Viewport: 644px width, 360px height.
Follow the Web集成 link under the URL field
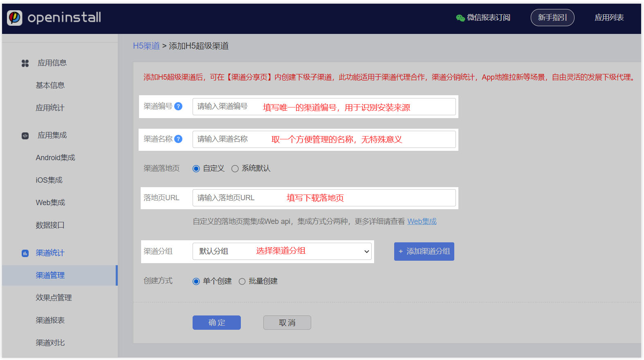pos(422,221)
